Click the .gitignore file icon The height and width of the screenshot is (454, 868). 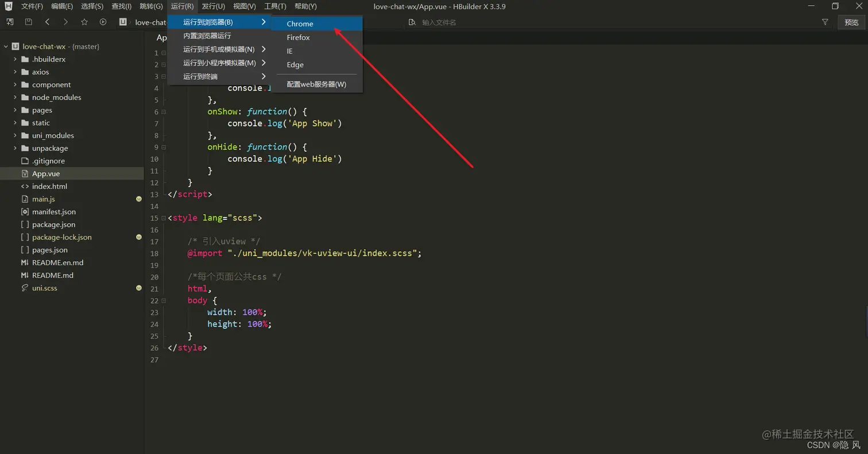coord(25,161)
